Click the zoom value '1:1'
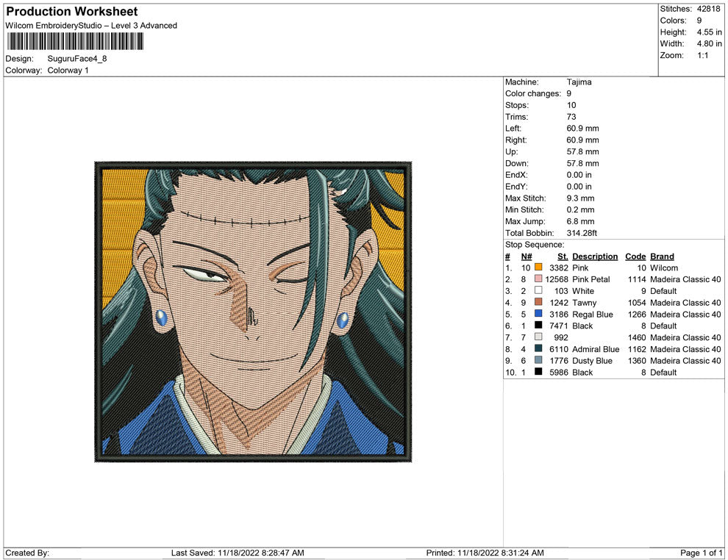The image size is (728, 560). point(702,55)
